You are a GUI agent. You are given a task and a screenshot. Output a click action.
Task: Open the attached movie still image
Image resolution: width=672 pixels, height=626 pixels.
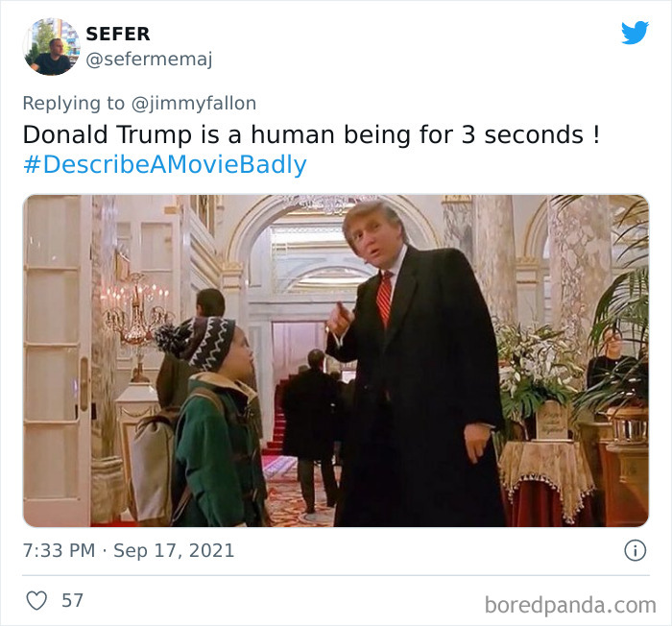point(336,361)
